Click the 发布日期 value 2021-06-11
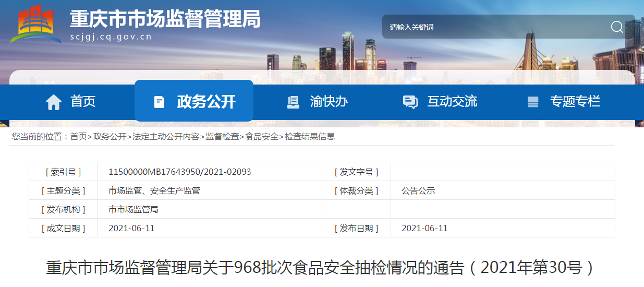 click(x=424, y=228)
